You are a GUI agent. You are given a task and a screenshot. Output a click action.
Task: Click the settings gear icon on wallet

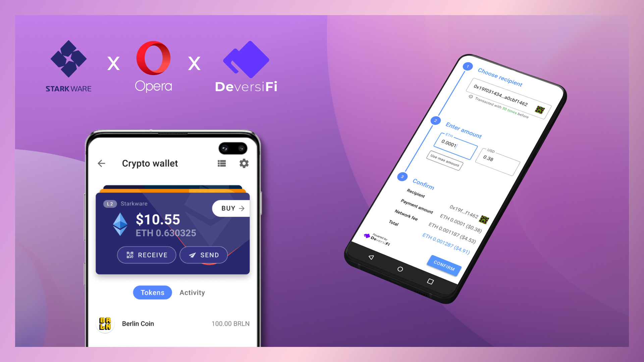[x=244, y=164]
